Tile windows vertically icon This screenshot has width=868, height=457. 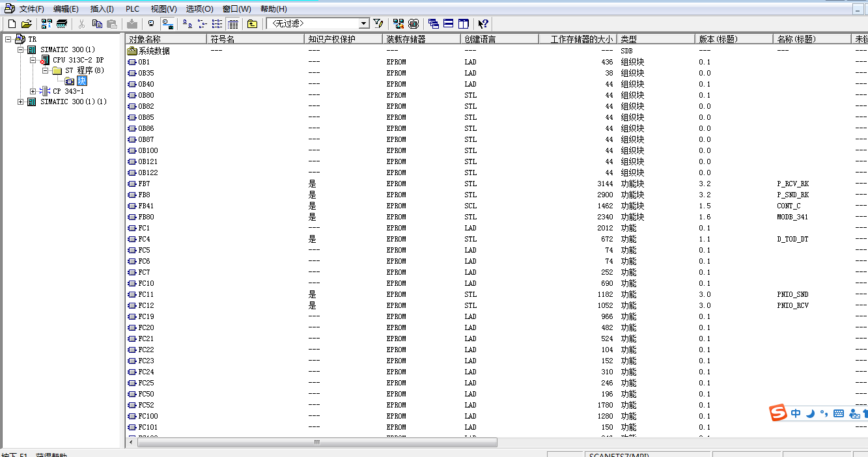pos(464,23)
